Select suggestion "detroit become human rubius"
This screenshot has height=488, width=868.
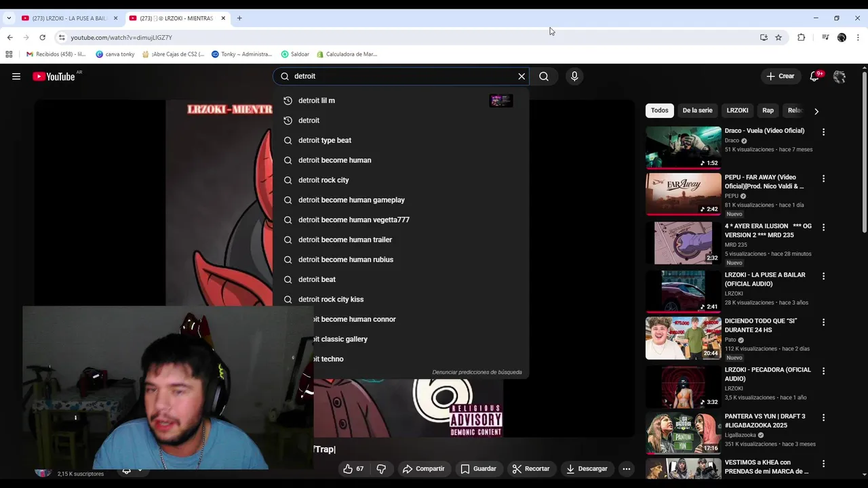(400, 260)
